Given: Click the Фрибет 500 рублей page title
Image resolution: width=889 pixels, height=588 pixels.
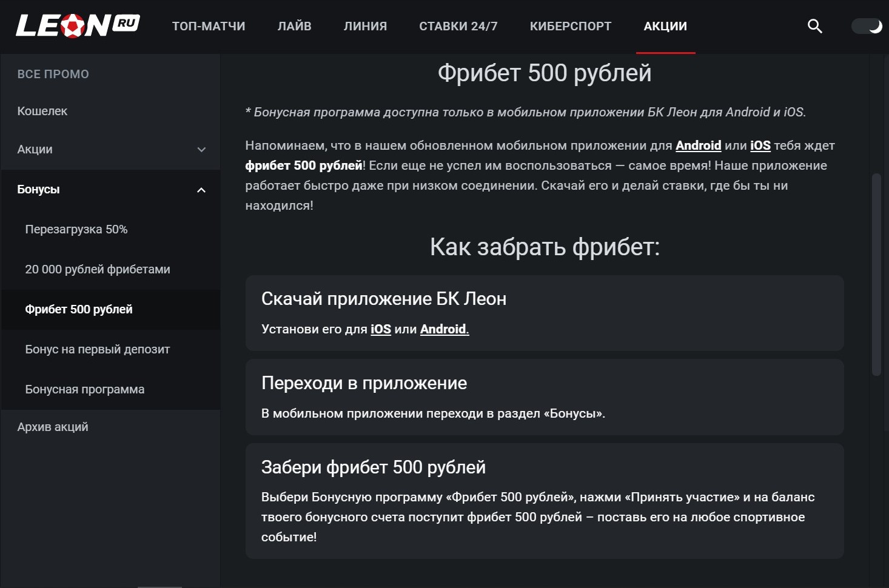Looking at the screenshot, I should coord(545,73).
